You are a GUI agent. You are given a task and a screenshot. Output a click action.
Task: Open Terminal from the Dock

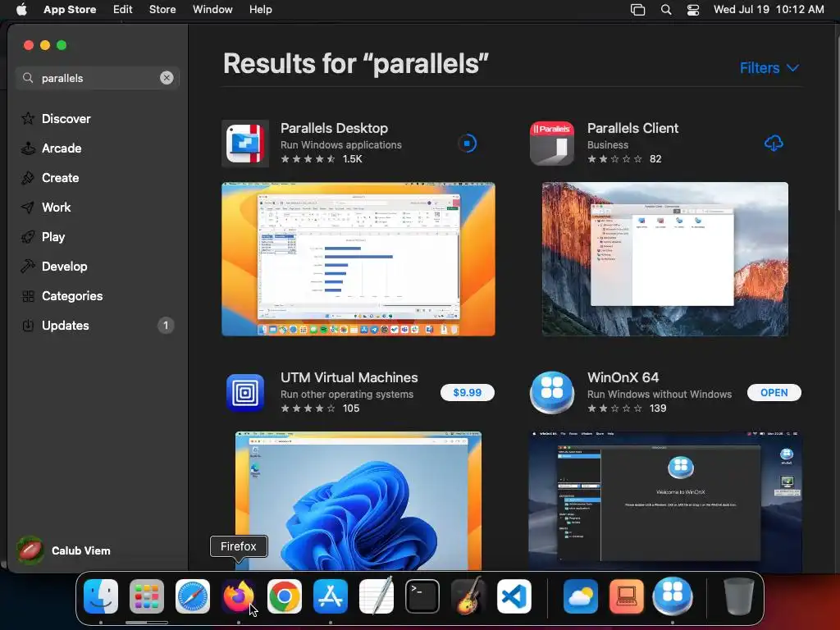pyautogui.click(x=422, y=596)
